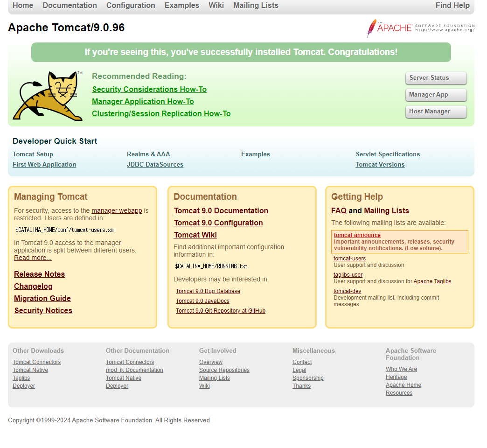Image resolution: width=487 pixels, height=448 pixels.
Task: Launch the Host Manager button
Action: (x=436, y=112)
